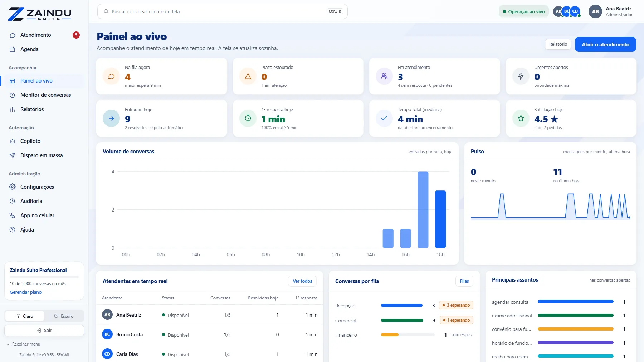Screen dimensions: 644x362
Task: Click the Monitor de conversas clock icon
Action: coord(12,95)
